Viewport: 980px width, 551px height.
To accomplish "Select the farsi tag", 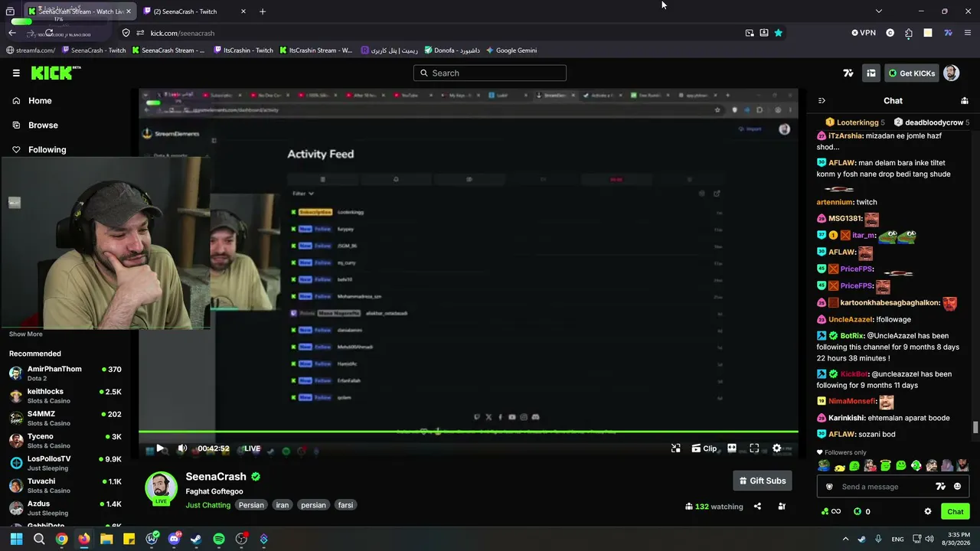I will [x=346, y=505].
